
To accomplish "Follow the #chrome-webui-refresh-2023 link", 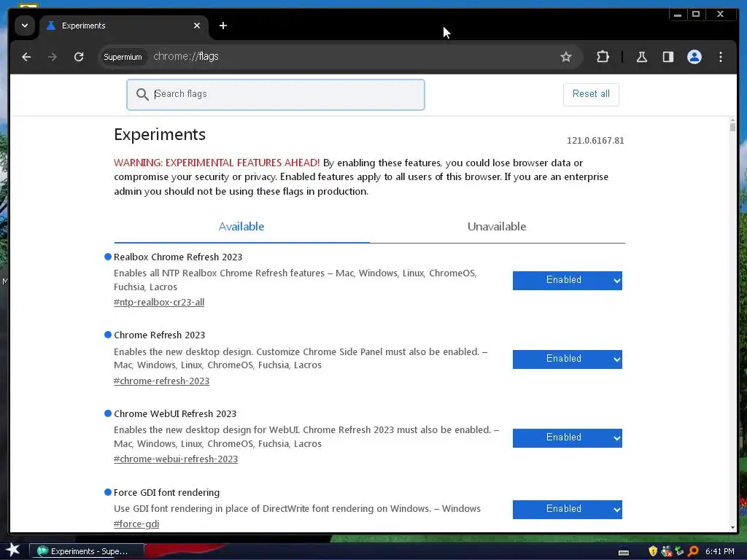I will click(176, 459).
